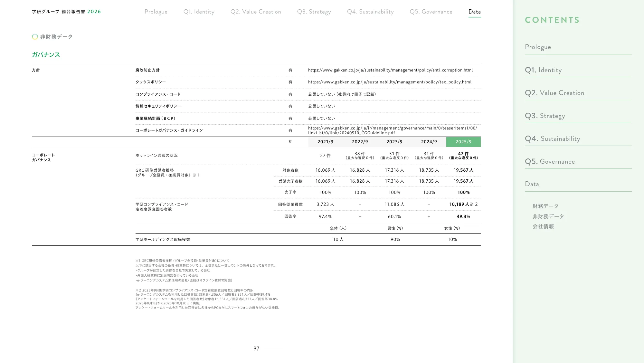Click the 10 人 directors total value

[x=338, y=240]
